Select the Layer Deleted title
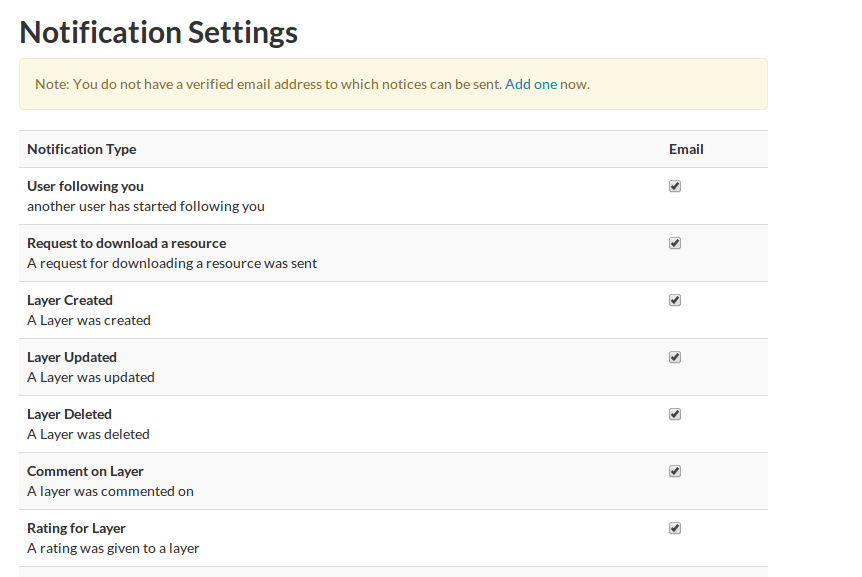The width and height of the screenshot is (862, 577). point(69,414)
